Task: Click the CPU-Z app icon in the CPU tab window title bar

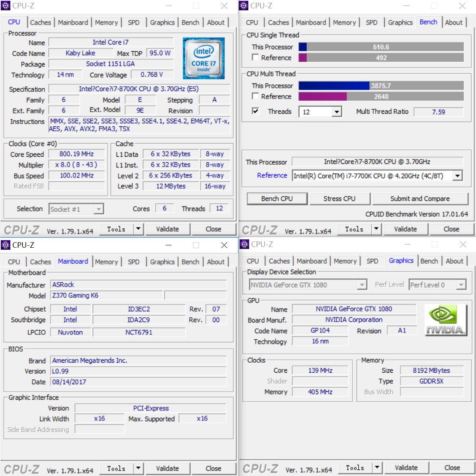Action: pyautogui.click(x=6, y=6)
